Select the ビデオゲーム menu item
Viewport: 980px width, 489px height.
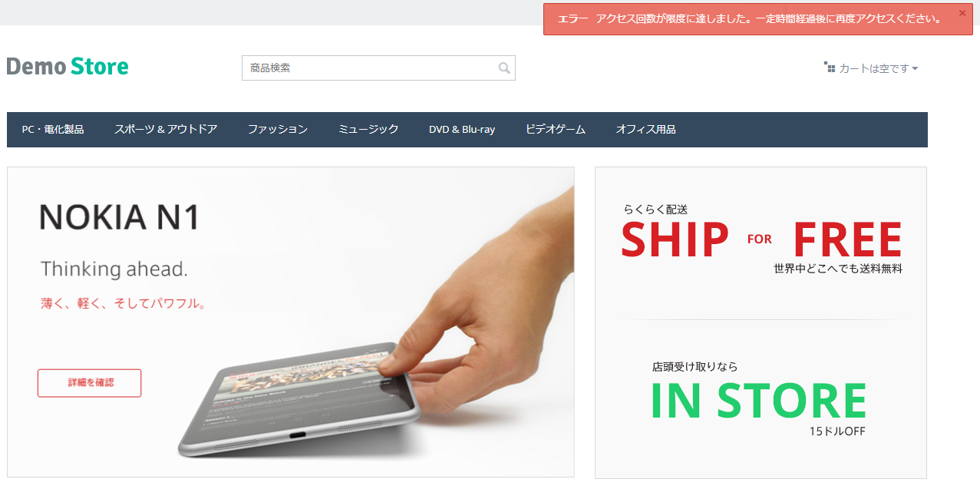tap(556, 129)
